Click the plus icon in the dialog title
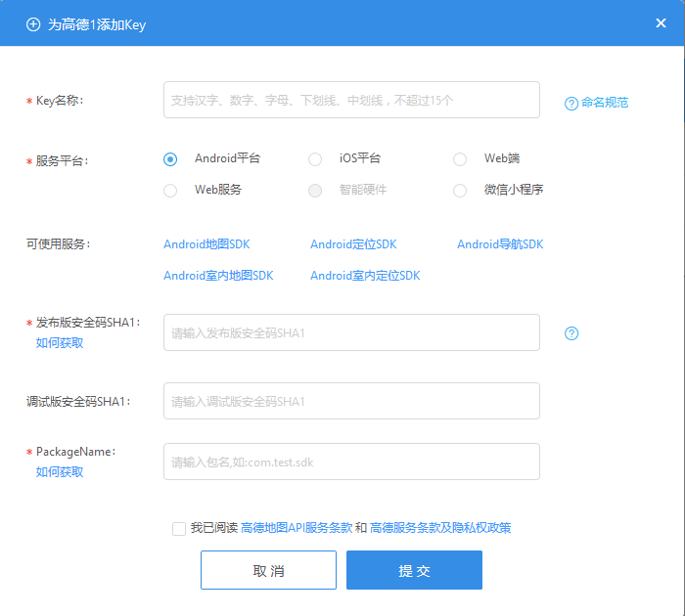Image resolution: width=685 pixels, height=616 pixels. [33, 24]
